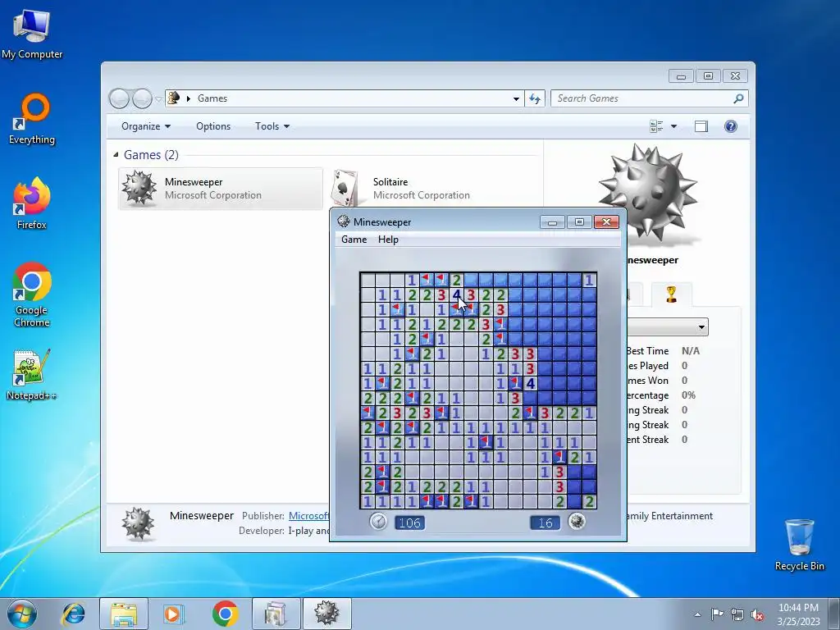840x630 pixels.
Task: Click the Action Center flag tray icon
Action: [717, 614]
